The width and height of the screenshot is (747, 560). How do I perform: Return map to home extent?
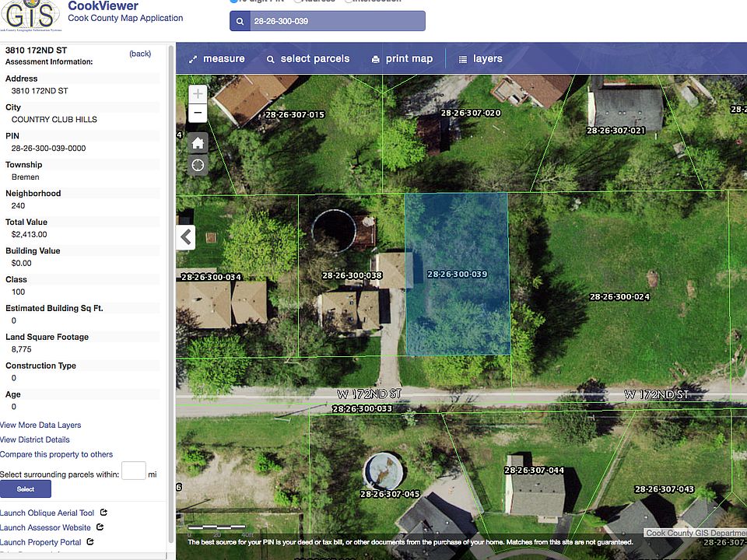[198, 142]
